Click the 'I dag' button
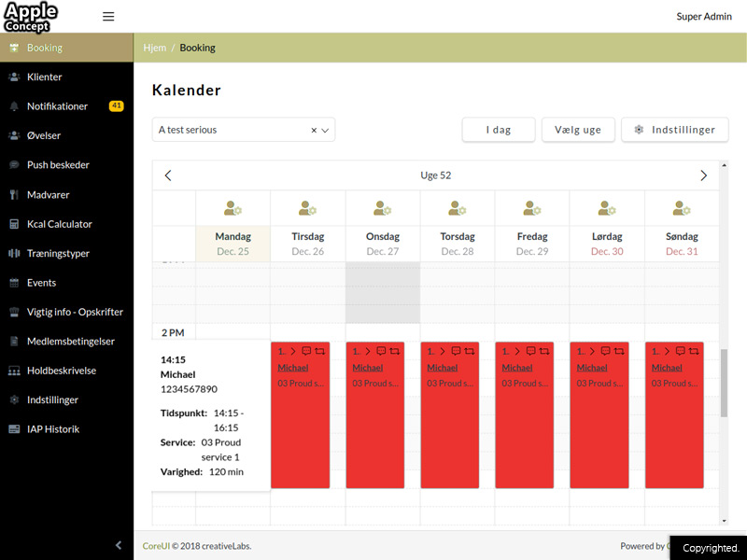Screen dimensions: 747x560 tap(499, 130)
